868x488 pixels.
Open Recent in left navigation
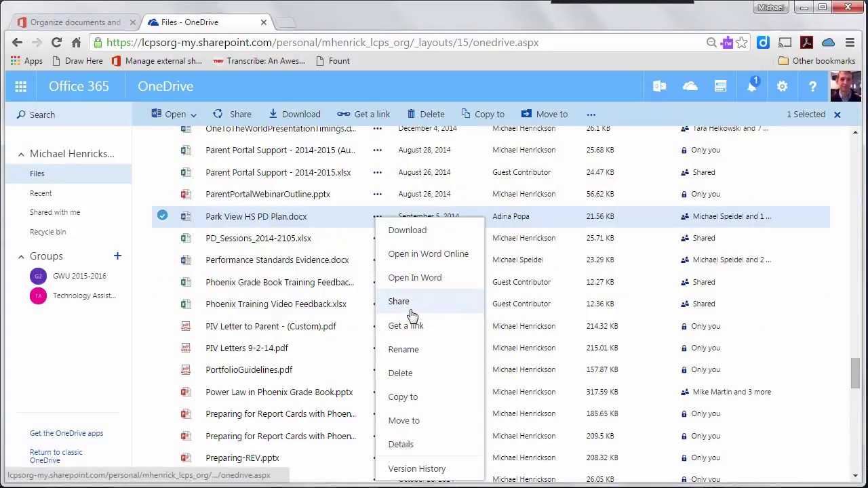click(x=41, y=193)
